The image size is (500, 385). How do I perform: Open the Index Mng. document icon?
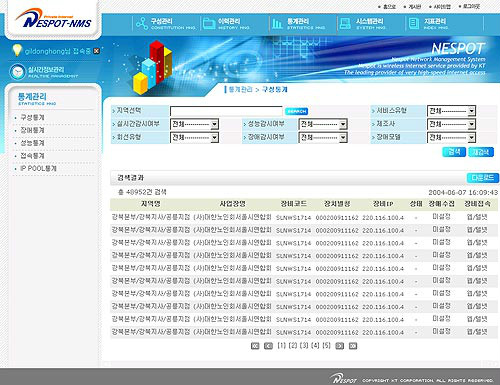(x=414, y=23)
